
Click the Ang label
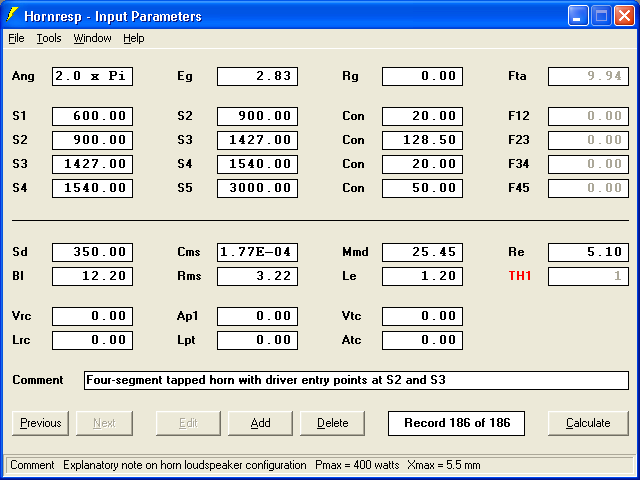click(23, 76)
